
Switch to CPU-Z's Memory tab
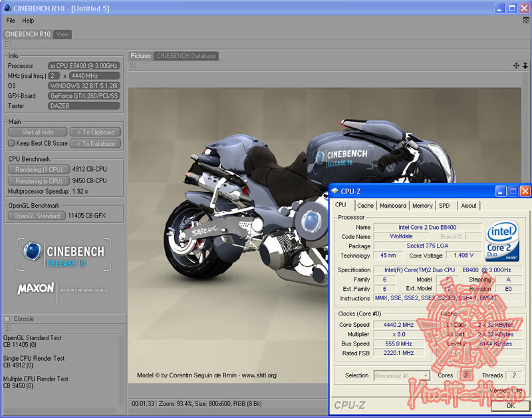(422, 206)
